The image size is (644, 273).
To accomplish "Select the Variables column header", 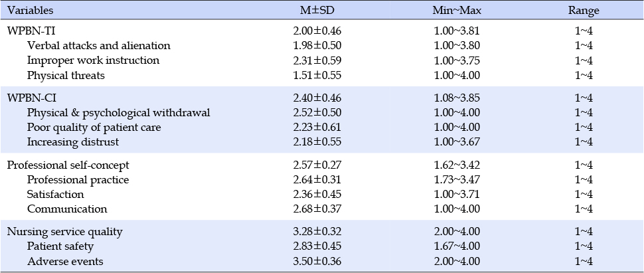I will [30, 11].
